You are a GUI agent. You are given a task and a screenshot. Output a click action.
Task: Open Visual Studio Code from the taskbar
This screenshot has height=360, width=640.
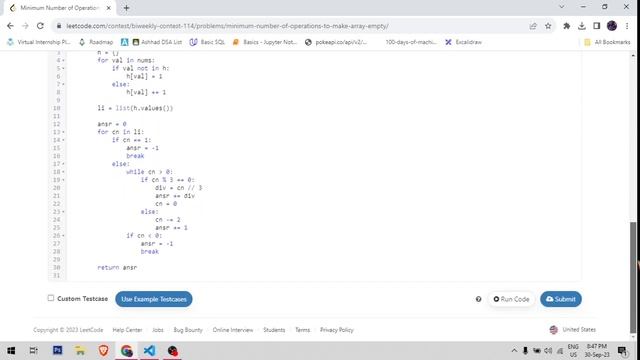click(x=149, y=351)
